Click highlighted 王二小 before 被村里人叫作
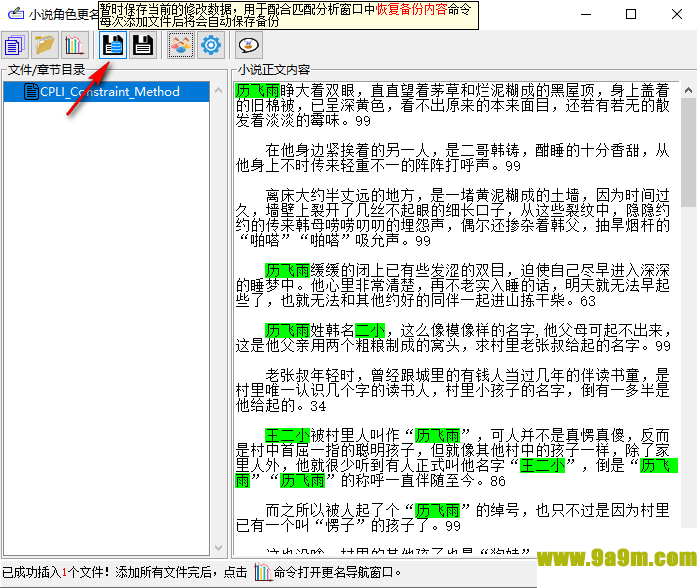The image size is (697, 588). 287,435
